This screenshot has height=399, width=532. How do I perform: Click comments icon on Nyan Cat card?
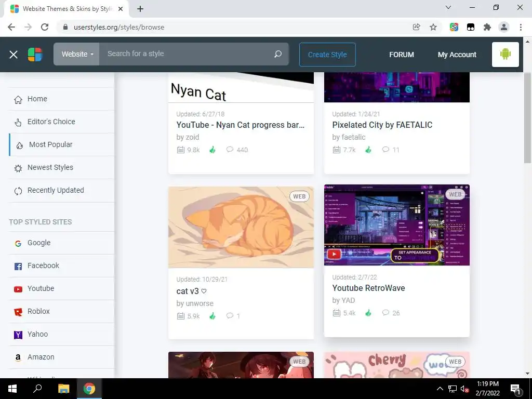pyautogui.click(x=230, y=149)
